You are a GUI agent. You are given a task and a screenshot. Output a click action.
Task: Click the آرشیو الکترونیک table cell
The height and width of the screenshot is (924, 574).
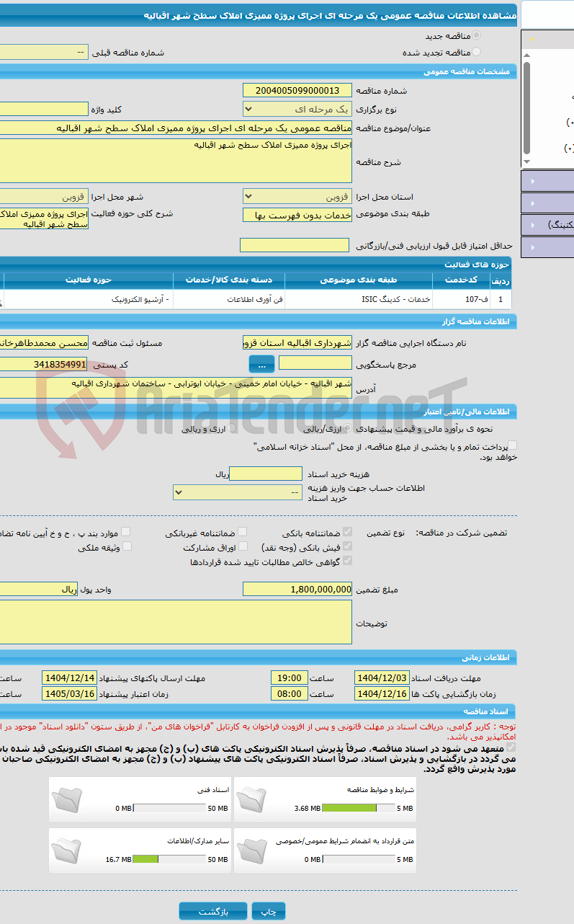pos(89,298)
